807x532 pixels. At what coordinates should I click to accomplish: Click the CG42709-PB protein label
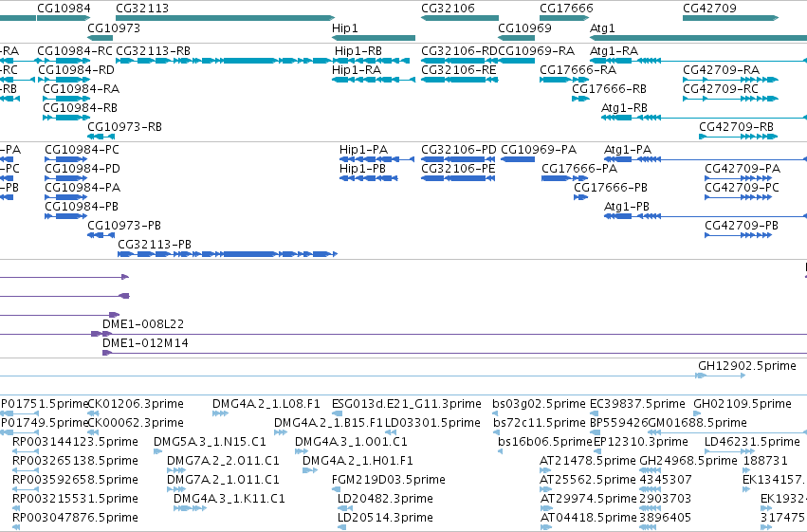[742, 226]
